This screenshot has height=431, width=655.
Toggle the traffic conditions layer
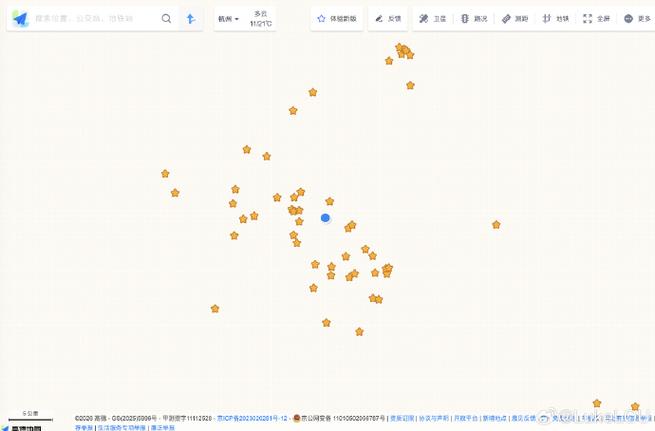point(465,18)
